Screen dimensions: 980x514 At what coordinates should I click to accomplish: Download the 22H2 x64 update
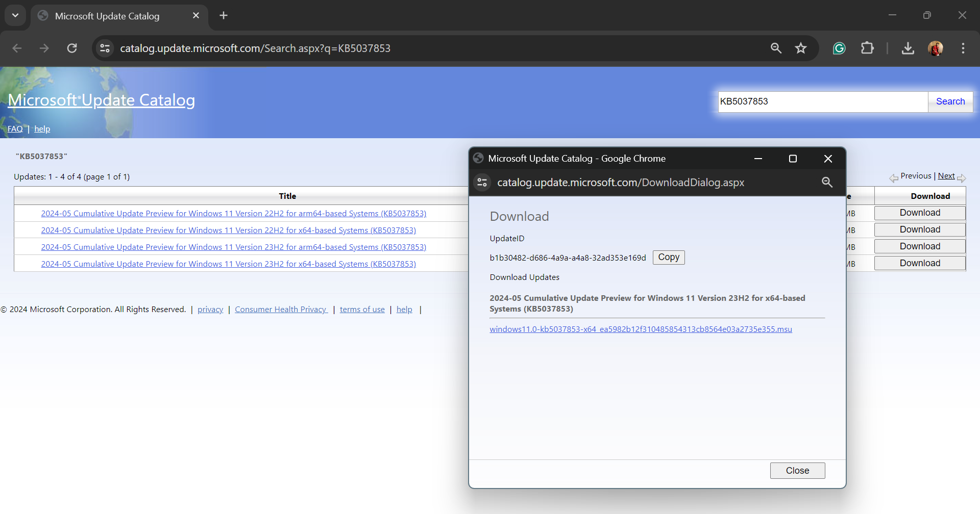point(920,229)
